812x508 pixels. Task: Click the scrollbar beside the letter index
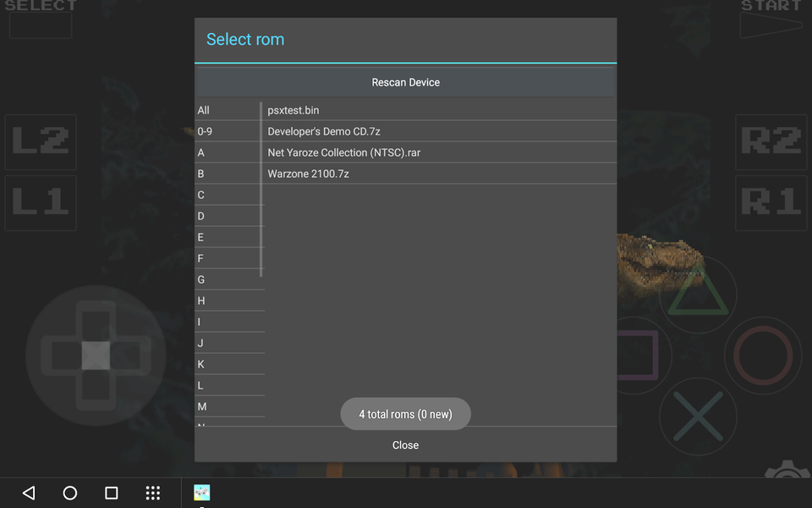262,169
